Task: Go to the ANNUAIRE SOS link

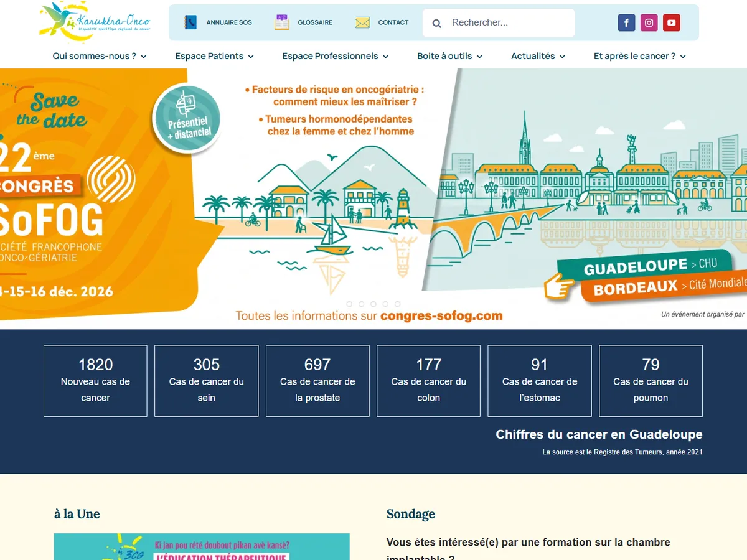Action: pyautogui.click(x=229, y=22)
